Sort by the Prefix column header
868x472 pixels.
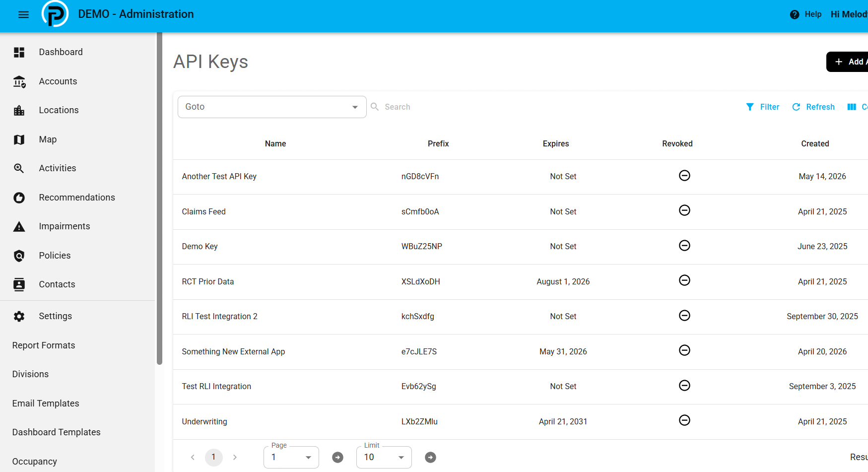coord(438,144)
